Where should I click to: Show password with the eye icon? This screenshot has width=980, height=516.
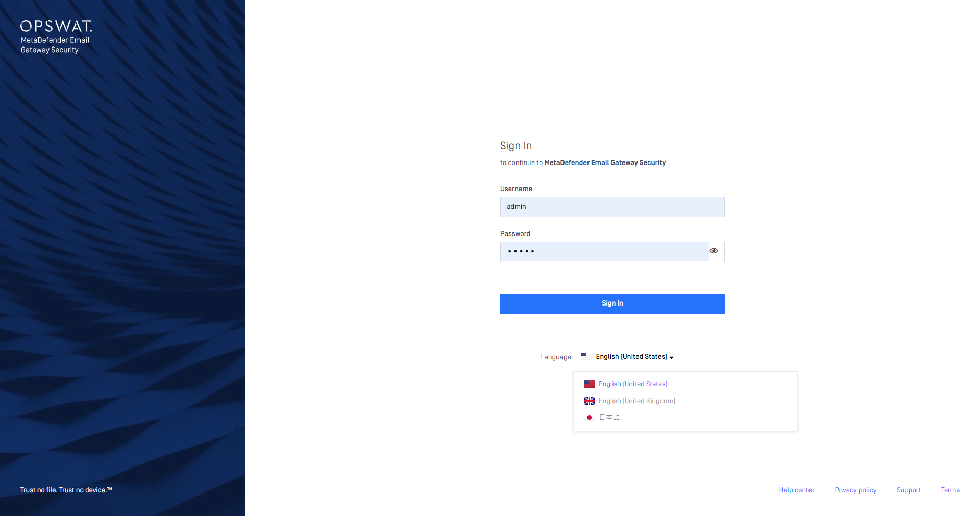click(714, 251)
